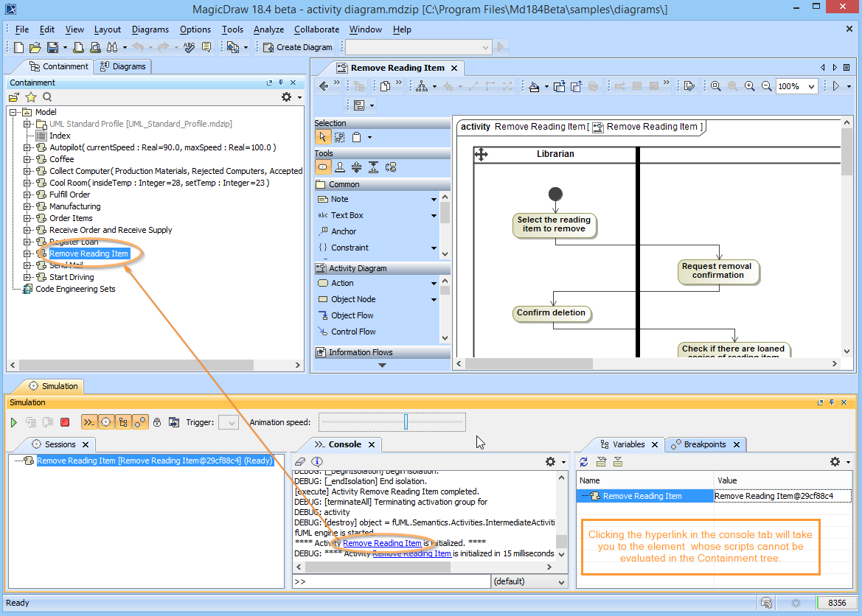Click the favorites star icon in Containment

pos(31,97)
